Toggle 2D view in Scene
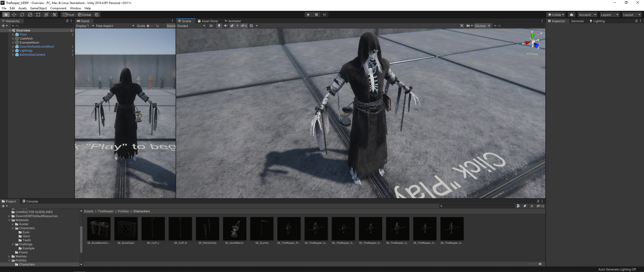The width and height of the screenshot is (644, 272). click(211, 26)
